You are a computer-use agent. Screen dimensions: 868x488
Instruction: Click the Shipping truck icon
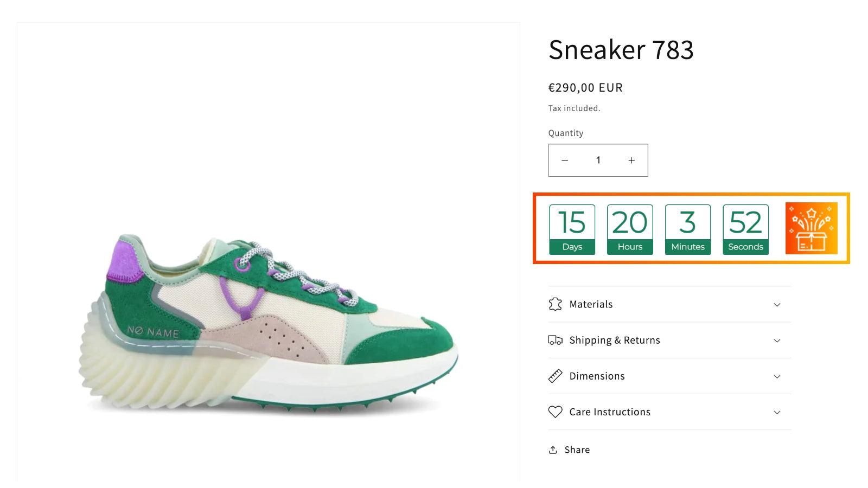point(555,340)
